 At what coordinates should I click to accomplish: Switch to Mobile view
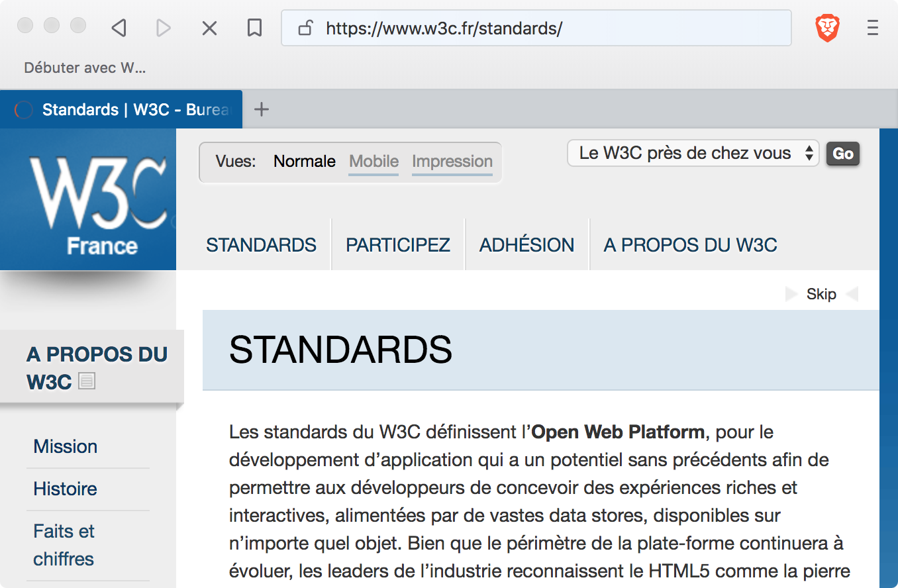pyautogui.click(x=374, y=162)
